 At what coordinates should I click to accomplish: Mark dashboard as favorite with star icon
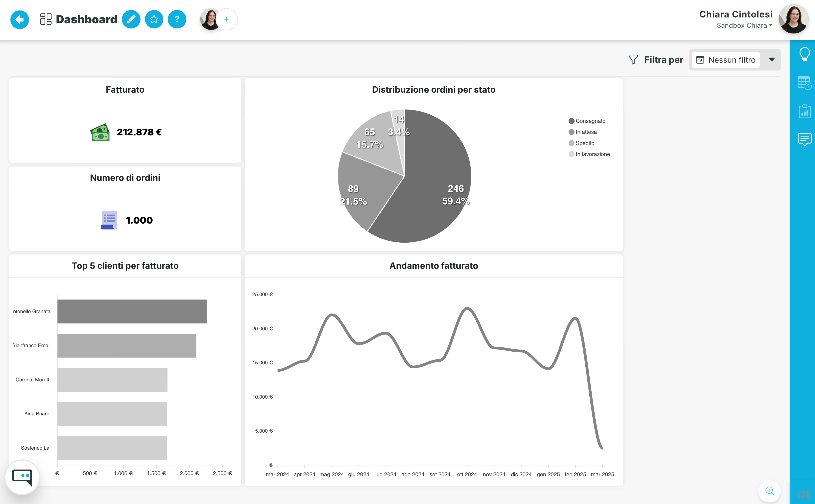[154, 20]
